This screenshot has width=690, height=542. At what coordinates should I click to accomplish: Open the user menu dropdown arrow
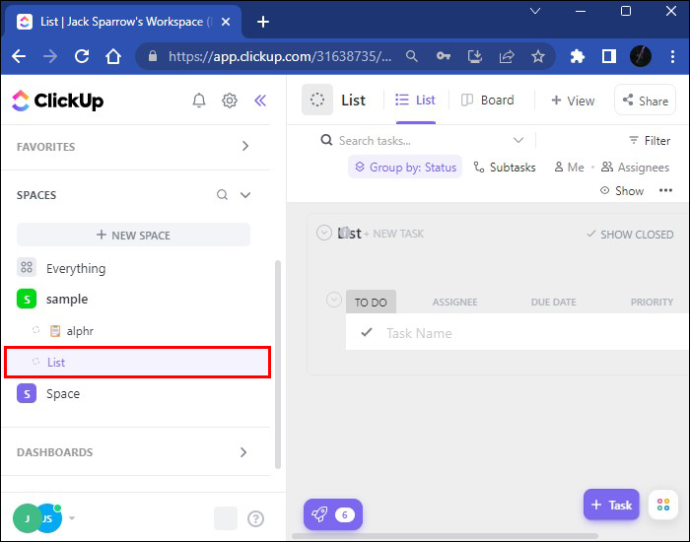pyautogui.click(x=72, y=518)
